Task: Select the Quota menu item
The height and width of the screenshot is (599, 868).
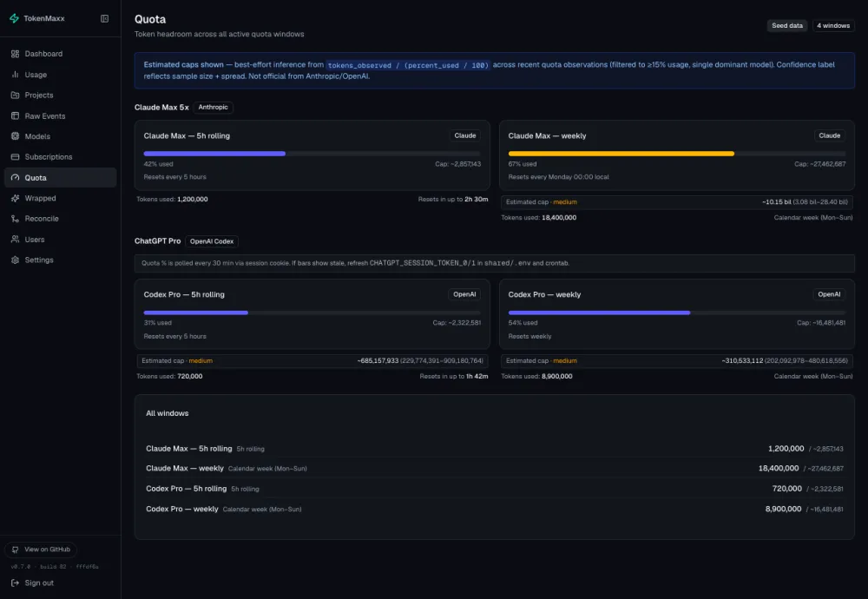Action: 61,178
